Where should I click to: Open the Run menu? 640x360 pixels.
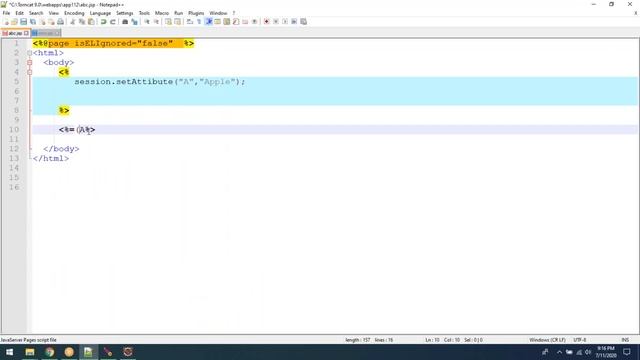[x=178, y=13]
